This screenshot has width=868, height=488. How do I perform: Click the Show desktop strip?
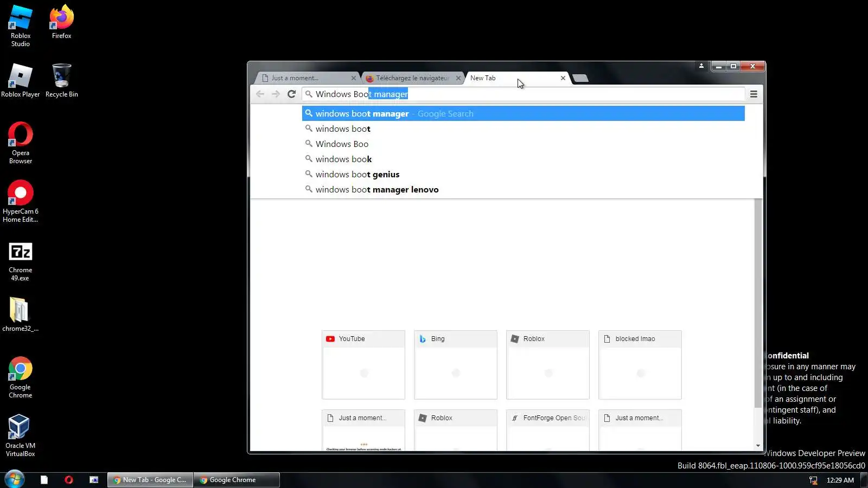[x=864, y=480]
